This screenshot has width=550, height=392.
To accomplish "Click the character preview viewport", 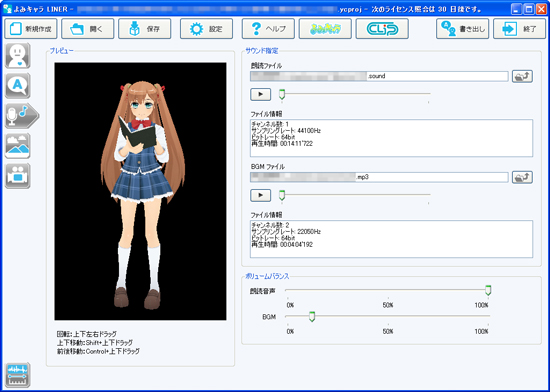I will 140,191.
